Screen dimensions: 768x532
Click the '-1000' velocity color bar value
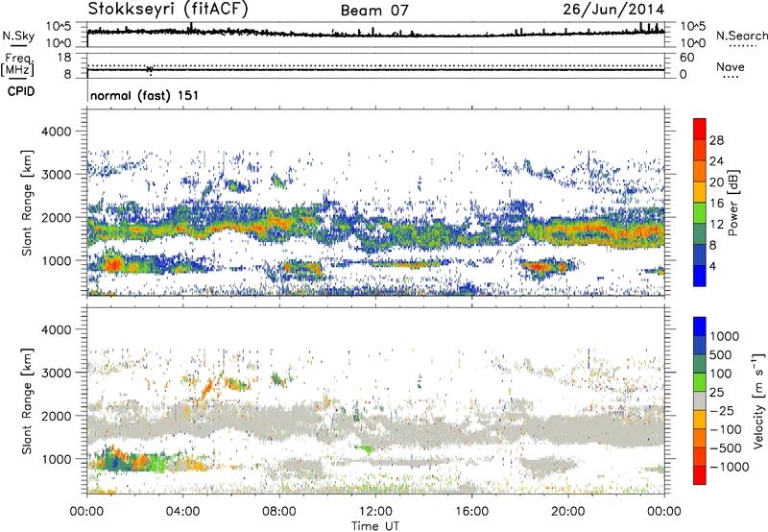point(730,467)
